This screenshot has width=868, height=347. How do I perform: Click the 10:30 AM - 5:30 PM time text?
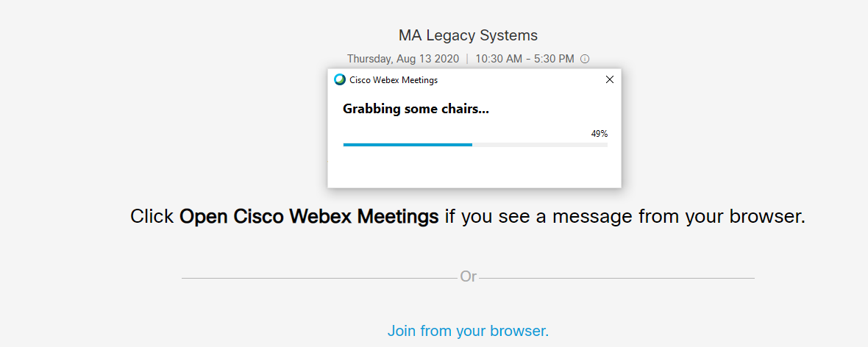[524, 59]
